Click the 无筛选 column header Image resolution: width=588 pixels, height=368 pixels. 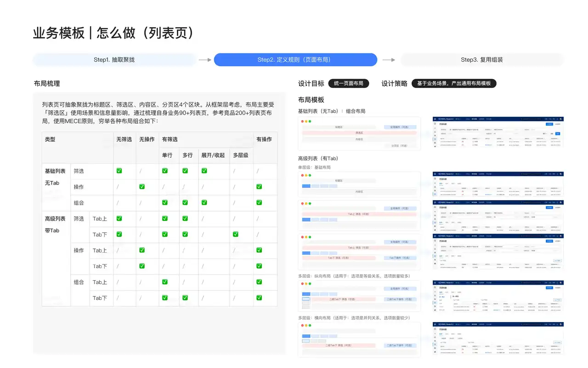pyautogui.click(x=124, y=148)
